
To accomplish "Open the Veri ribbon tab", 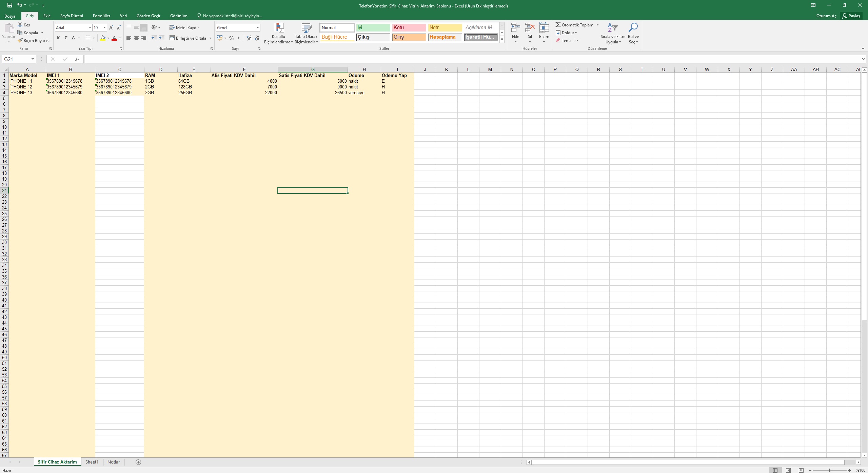I will tap(123, 16).
